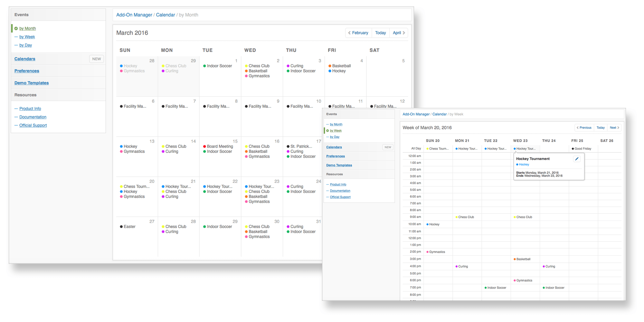Open Hockey event on March 13
644x322 pixels.
coord(128,146)
